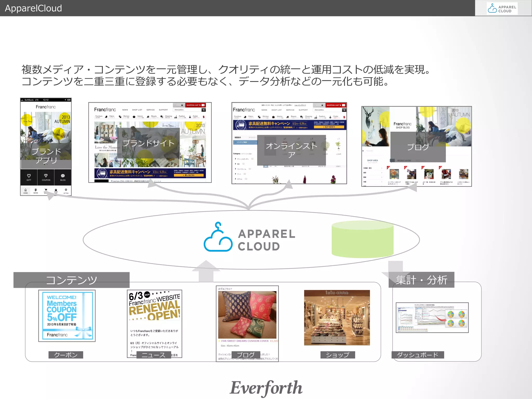
Task: Click the ダッシュボード label
Action: pyautogui.click(x=418, y=355)
